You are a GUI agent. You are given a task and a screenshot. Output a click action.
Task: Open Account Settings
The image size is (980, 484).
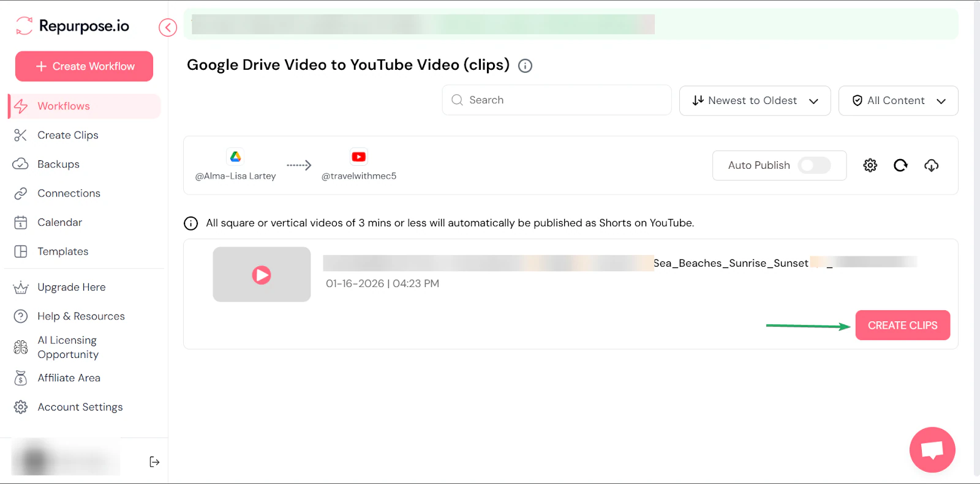click(80, 407)
